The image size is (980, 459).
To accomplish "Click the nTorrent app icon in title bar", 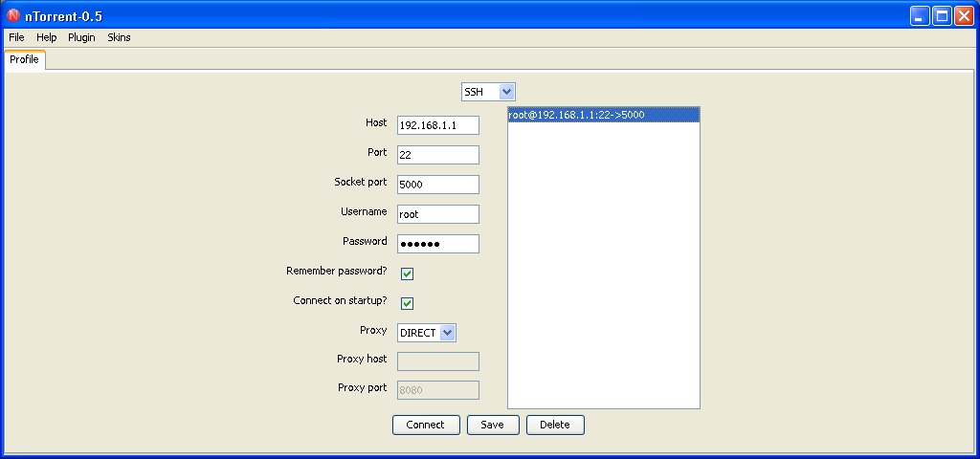I will (x=13, y=15).
